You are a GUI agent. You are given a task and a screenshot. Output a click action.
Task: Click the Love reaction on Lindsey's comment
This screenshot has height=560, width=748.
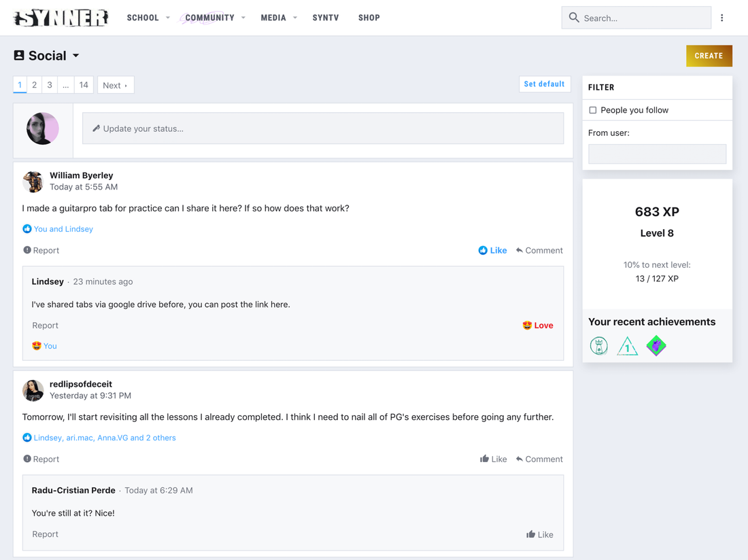[537, 325]
